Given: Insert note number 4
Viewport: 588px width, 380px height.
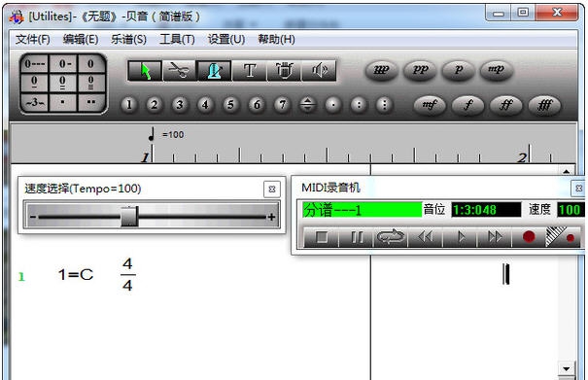Looking at the screenshot, I should tap(205, 105).
